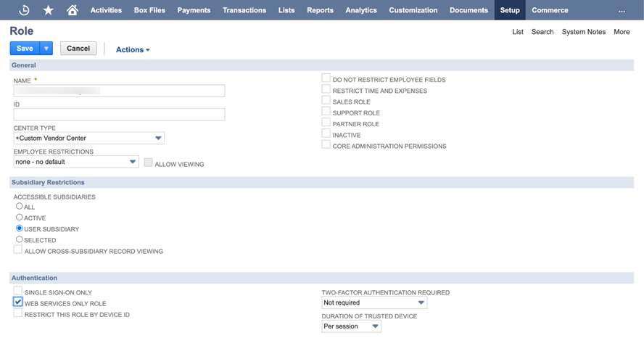Open shortcuts star icon
Image resolution: width=644 pixels, height=338 pixels.
[x=49, y=10]
